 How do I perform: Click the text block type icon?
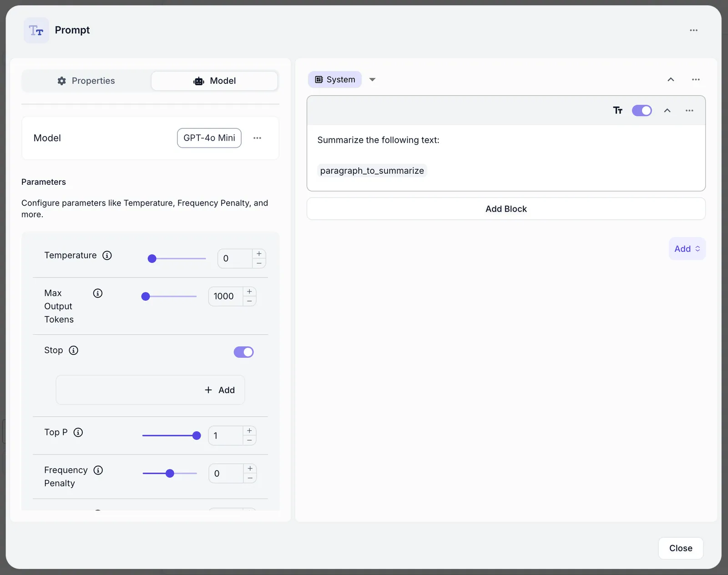[x=617, y=111]
